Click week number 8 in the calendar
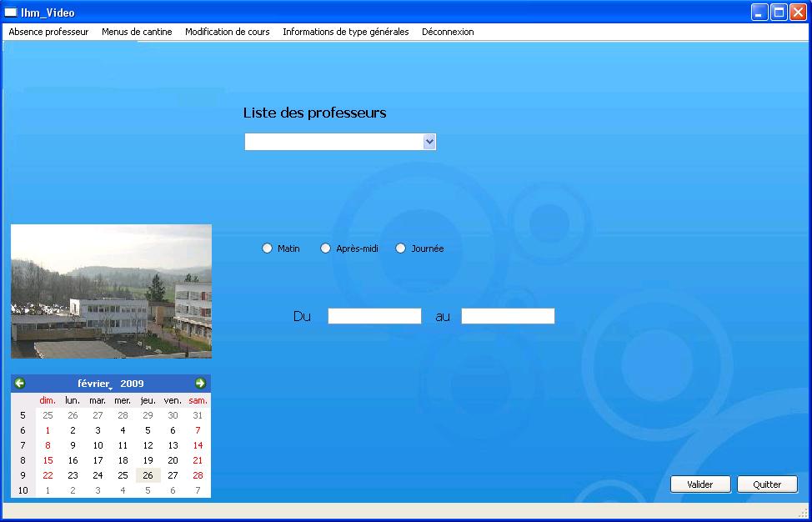Image resolution: width=812 pixels, height=522 pixels. (23, 460)
